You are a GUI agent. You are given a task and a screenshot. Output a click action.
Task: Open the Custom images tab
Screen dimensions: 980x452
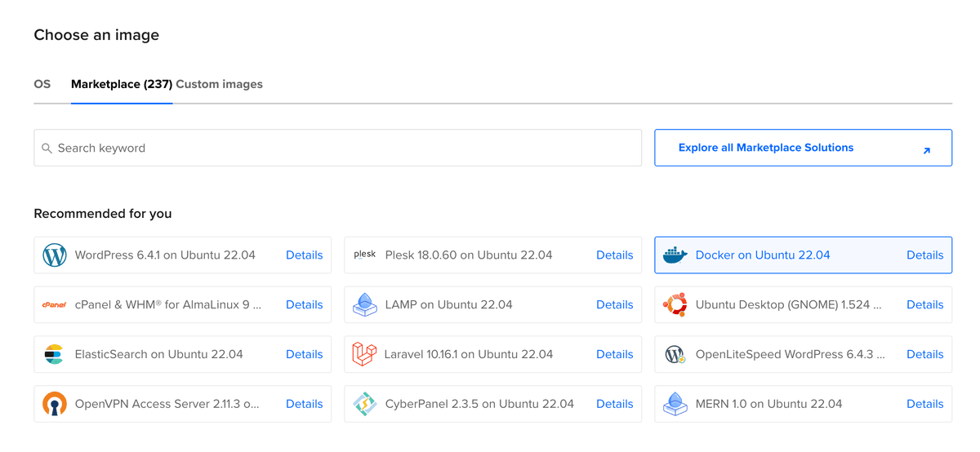pos(220,84)
